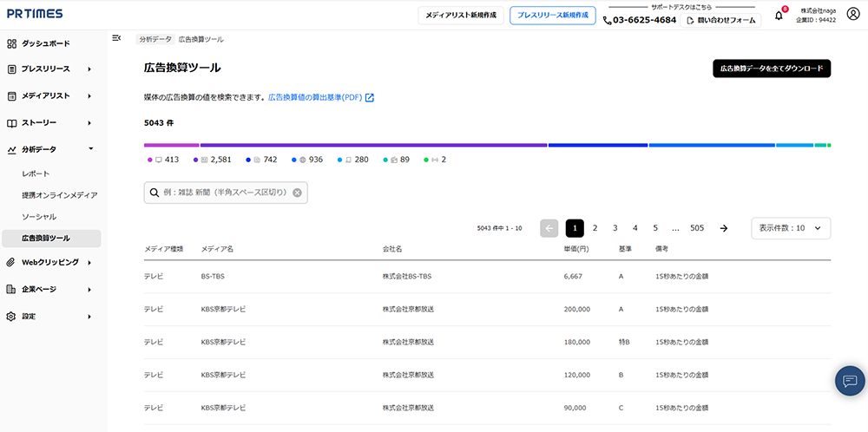Click the 特B criterion cell
868x432 pixels.
coord(624,343)
